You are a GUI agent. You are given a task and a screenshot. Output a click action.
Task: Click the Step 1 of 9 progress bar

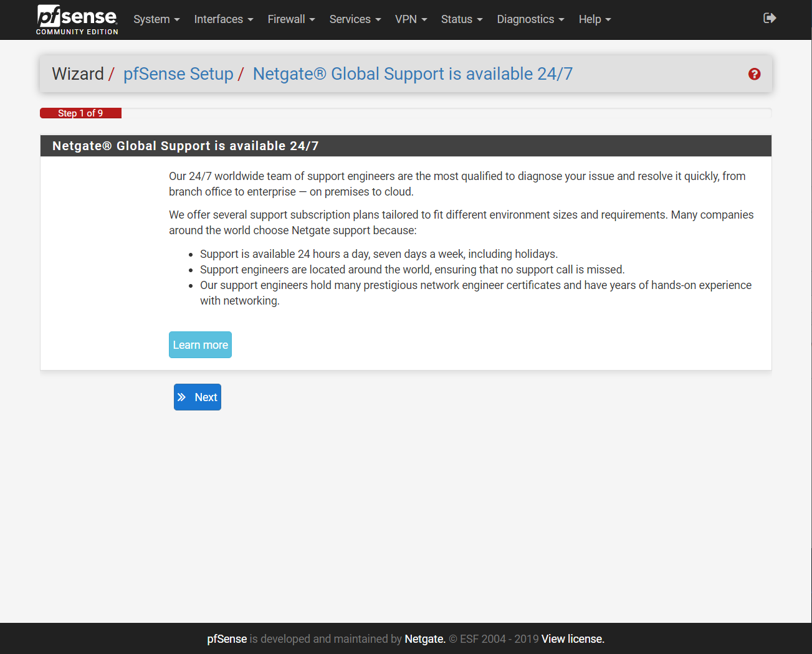[x=80, y=113]
